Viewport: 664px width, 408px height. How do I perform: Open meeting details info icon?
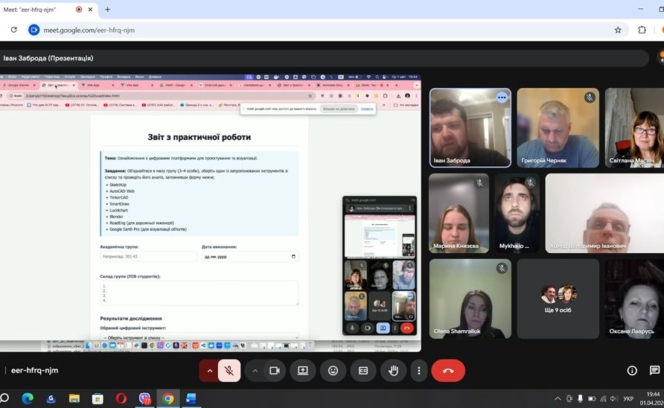pos(631,370)
